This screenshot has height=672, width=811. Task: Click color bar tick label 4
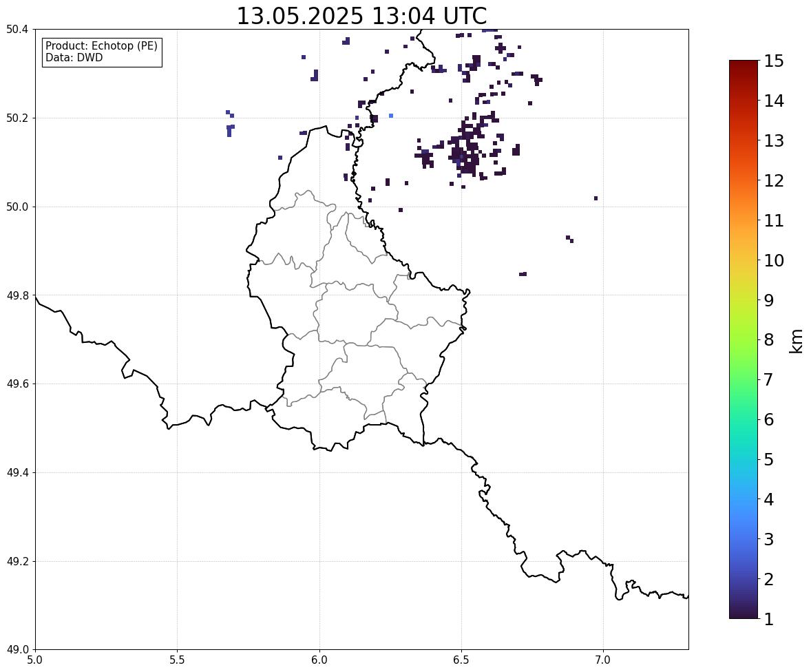[x=768, y=499]
